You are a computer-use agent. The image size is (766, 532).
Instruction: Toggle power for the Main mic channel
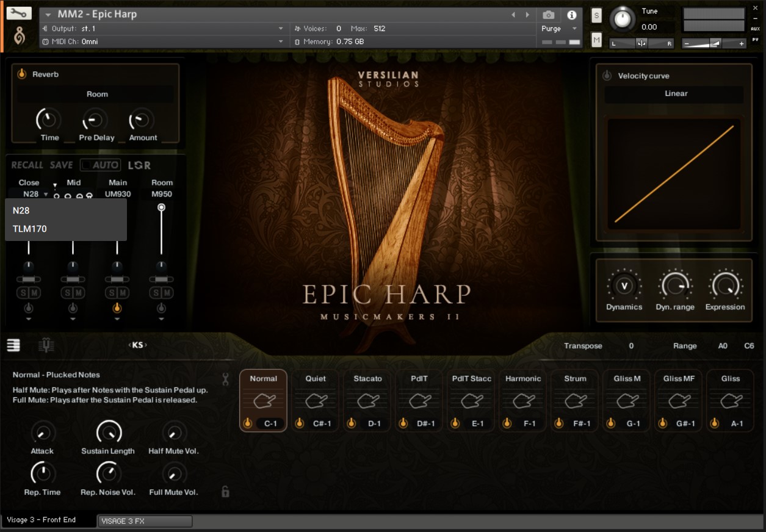[117, 308]
